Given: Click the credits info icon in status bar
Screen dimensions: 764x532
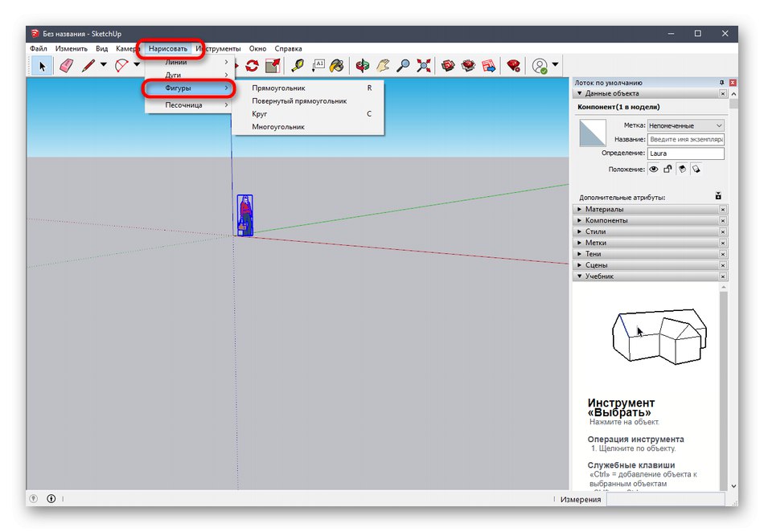Looking at the screenshot, I should 51,498.
